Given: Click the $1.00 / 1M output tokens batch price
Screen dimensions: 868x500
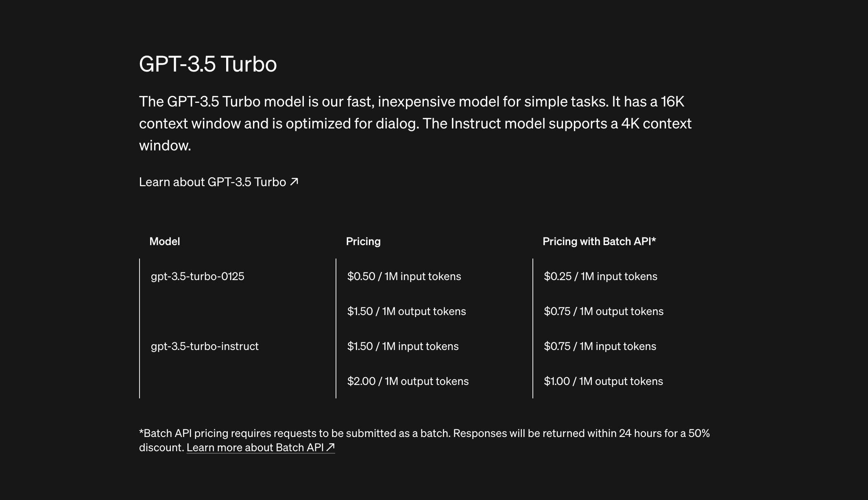Looking at the screenshot, I should (603, 381).
